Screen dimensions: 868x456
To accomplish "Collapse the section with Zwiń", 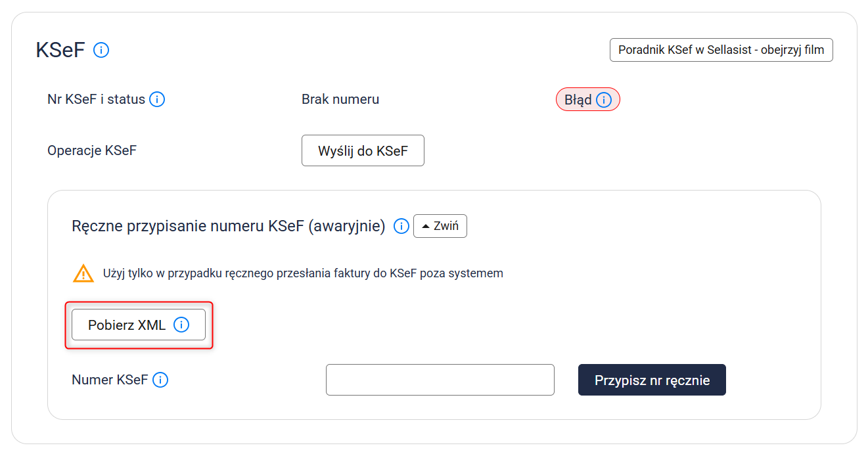I will (440, 227).
